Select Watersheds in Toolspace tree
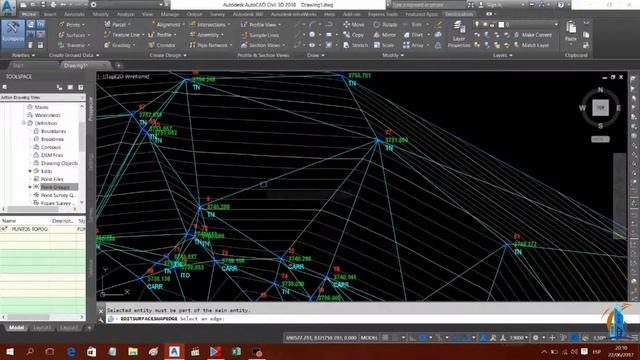Screen dimensions: 640x360 point(47,115)
